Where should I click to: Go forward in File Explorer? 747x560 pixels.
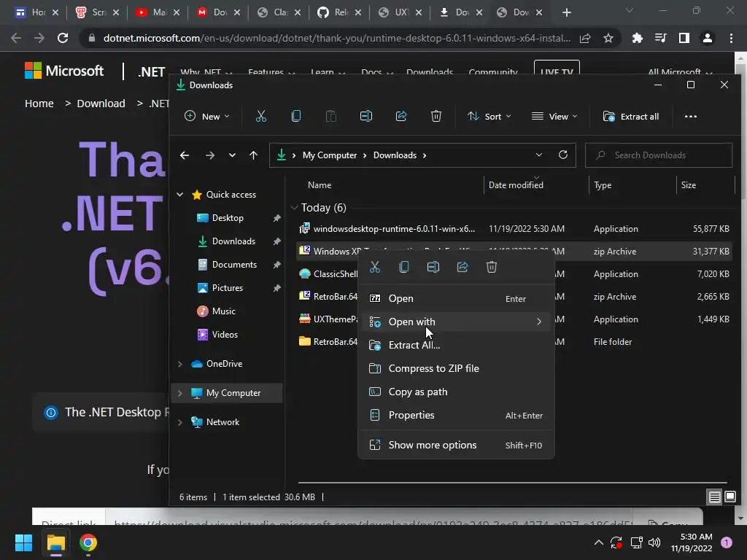209,155
